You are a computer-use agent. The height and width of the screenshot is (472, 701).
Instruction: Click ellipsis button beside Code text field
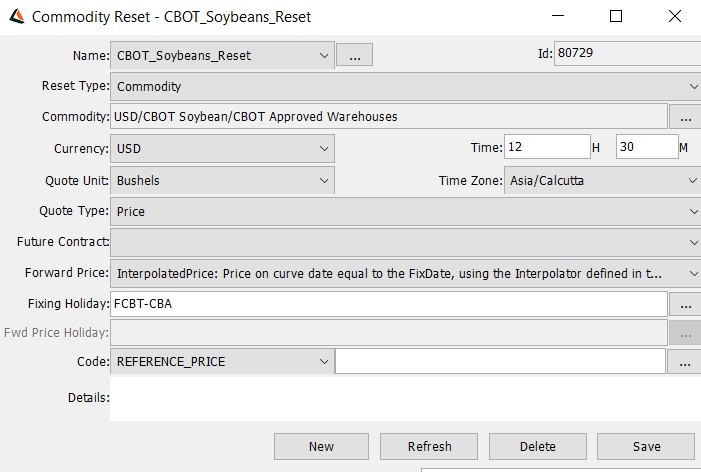(x=684, y=362)
